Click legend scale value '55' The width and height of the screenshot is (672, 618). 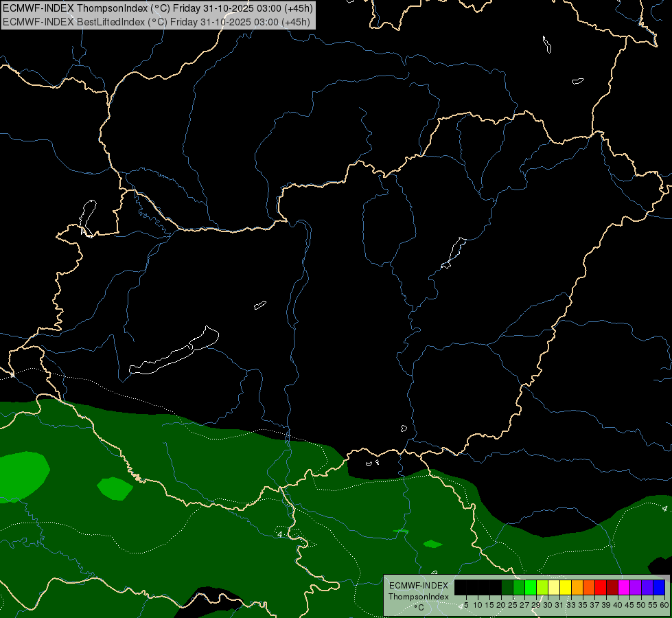point(653,605)
